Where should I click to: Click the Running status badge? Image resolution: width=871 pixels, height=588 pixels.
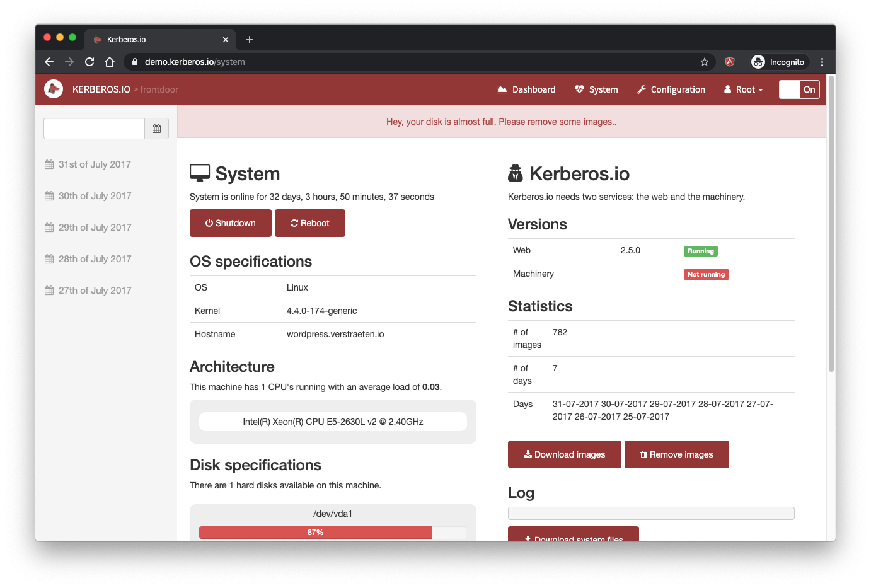701,251
